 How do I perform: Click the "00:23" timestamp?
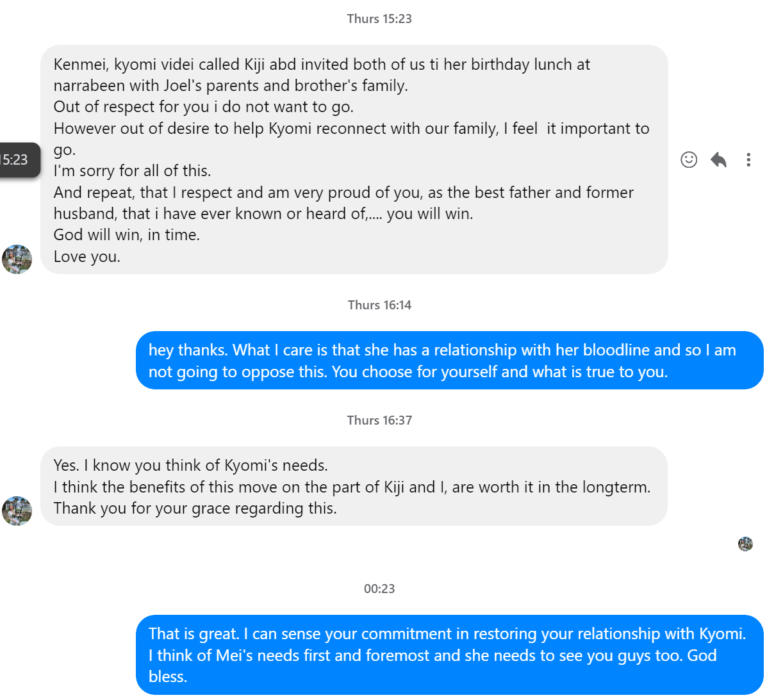tap(379, 589)
